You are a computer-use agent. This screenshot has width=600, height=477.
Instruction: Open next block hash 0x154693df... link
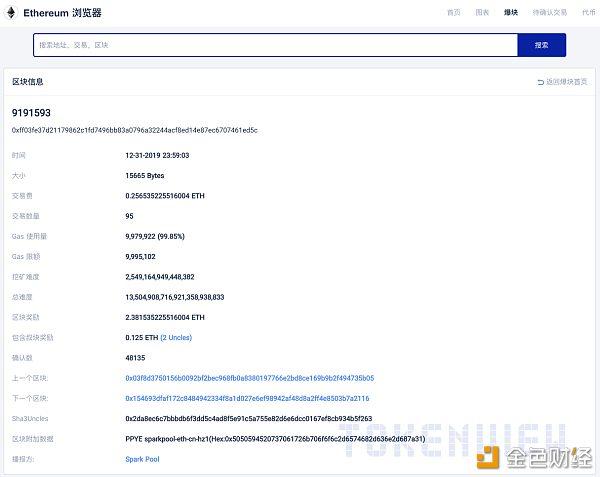coord(247,398)
